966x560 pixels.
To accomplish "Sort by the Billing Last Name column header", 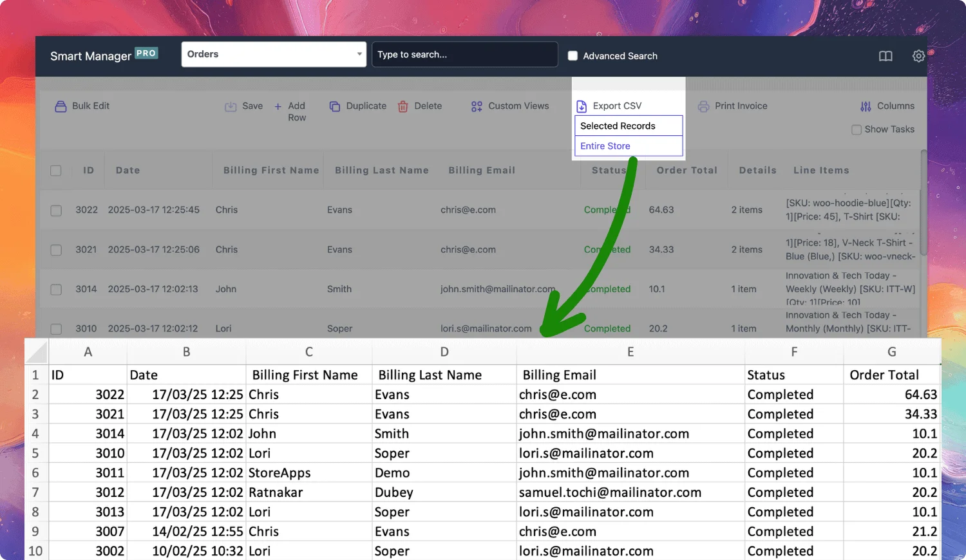I will [382, 171].
